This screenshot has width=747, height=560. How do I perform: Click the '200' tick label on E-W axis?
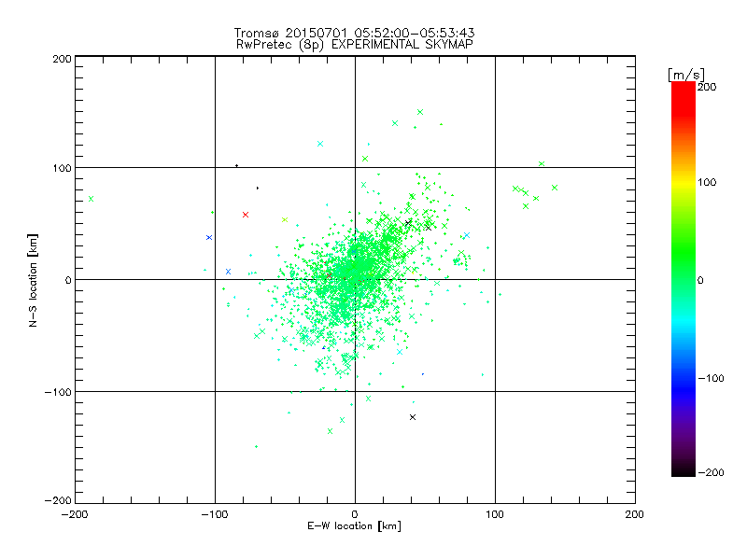(x=635, y=514)
